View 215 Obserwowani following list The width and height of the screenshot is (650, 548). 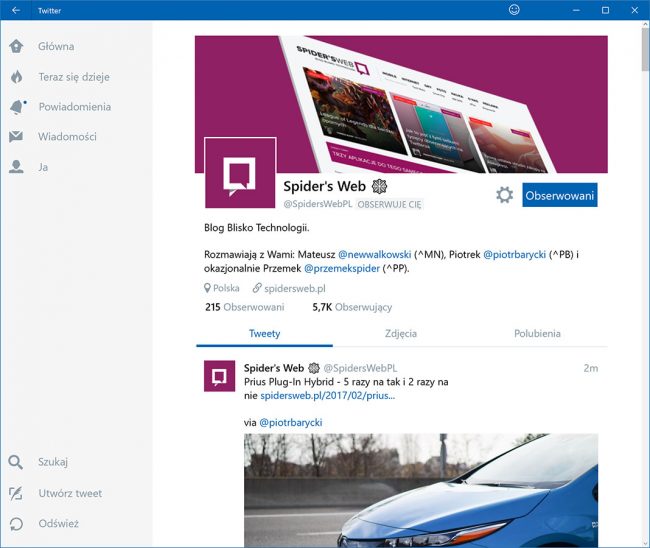click(245, 307)
